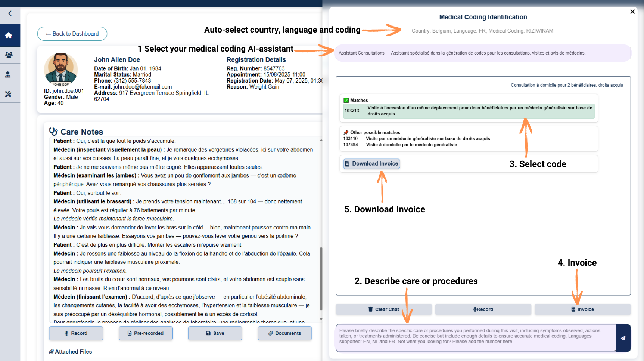Focus the care description text field
Screen dimensions: 644x361
point(475,338)
